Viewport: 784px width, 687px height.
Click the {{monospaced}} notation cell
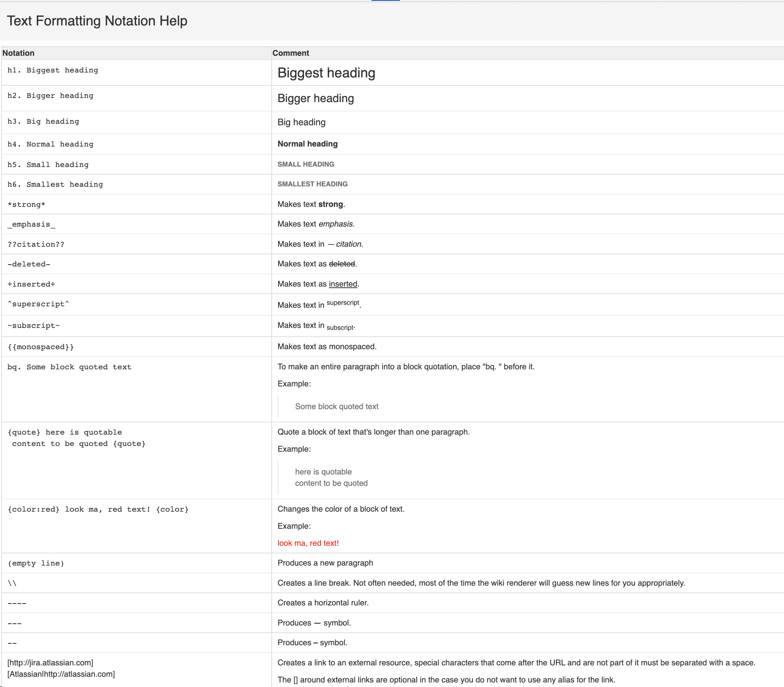41,347
